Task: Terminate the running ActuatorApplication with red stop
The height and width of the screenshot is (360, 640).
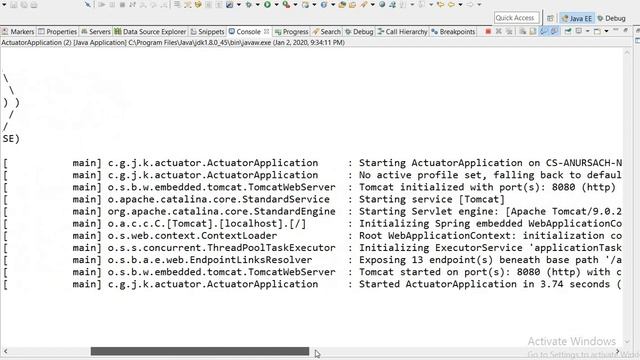Action: [x=488, y=31]
